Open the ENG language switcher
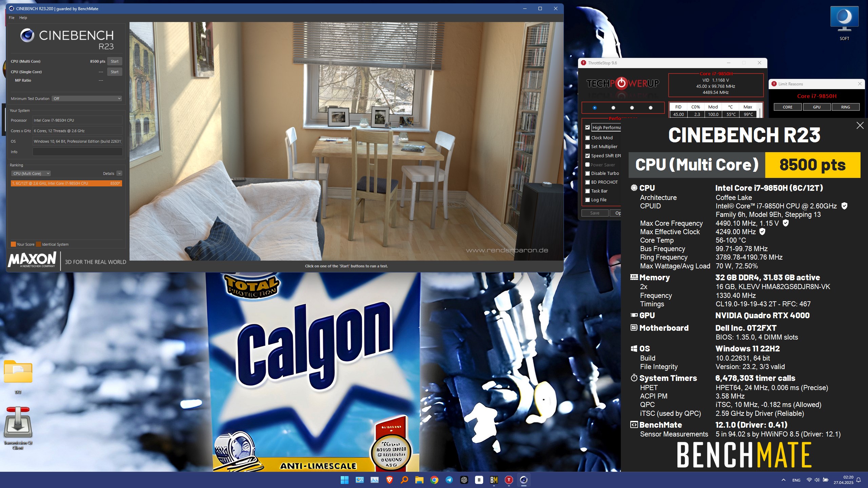The width and height of the screenshot is (868, 488). click(796, 480)
